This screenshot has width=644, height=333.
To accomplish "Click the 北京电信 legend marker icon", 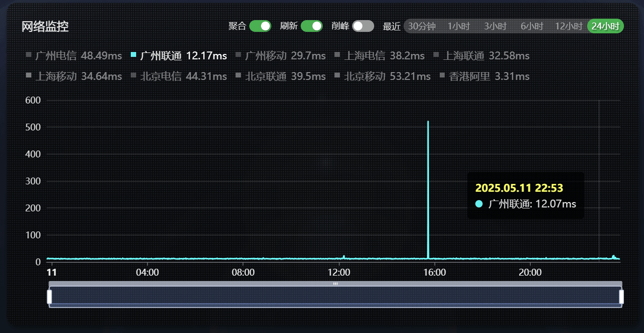I will 134,76.
